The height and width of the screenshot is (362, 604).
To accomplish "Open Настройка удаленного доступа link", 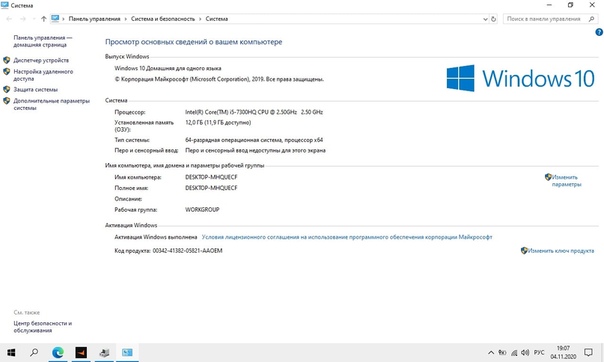I will 43,75.
